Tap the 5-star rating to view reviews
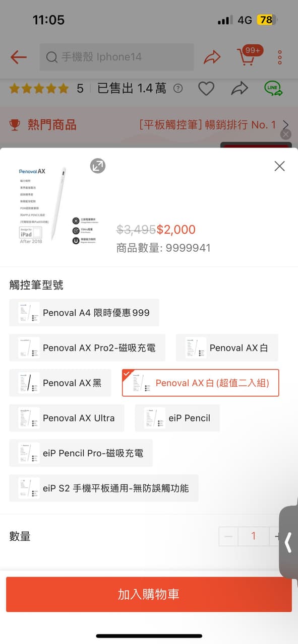Image resolution: width=298 pixels, height=644 pixels. tap(38, 88)
